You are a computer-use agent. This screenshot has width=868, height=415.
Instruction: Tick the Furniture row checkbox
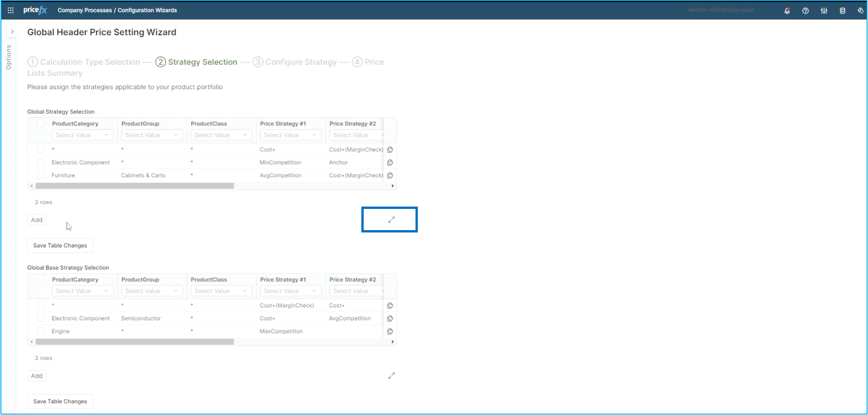tap(41, 175)
